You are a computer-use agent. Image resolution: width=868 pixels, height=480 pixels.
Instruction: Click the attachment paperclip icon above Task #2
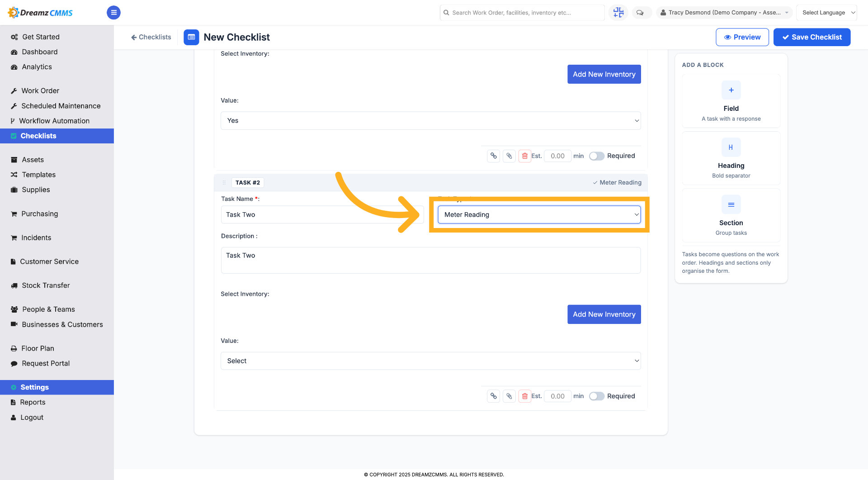(x=509, y=156)
